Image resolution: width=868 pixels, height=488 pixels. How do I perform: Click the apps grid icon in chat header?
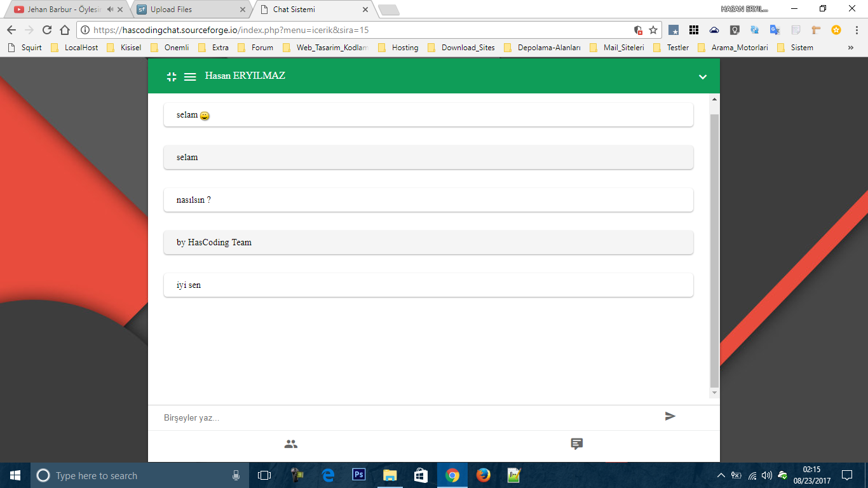click(x=171, y=76)
